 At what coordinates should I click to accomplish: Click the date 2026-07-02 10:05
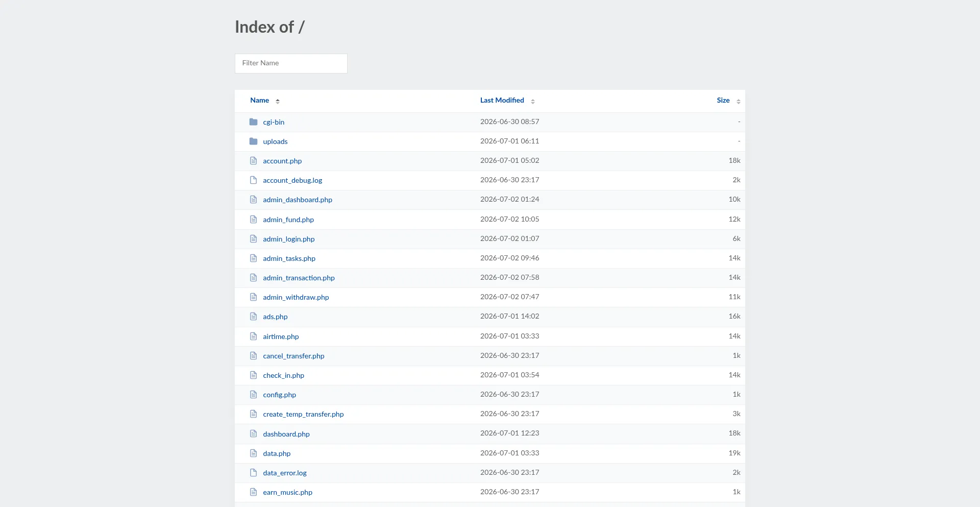pyautogui.click(x=509, y=219)
